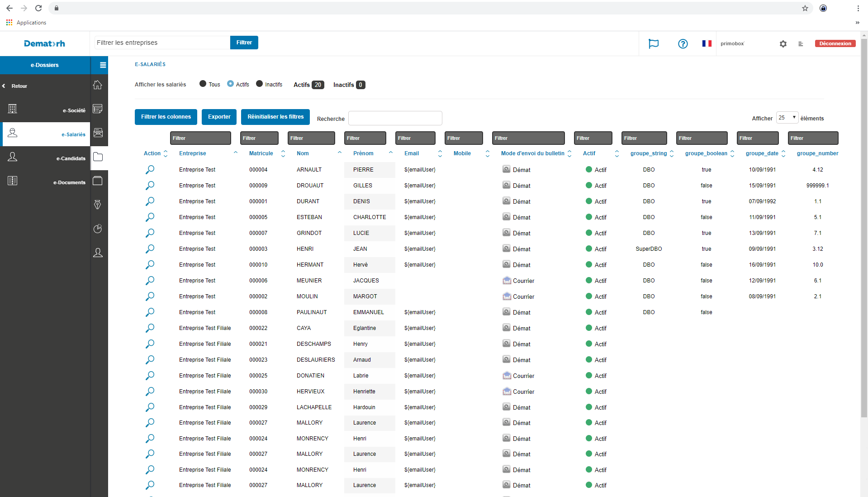
Task: Click the Déconnexion button
Action: pos(835,43)
